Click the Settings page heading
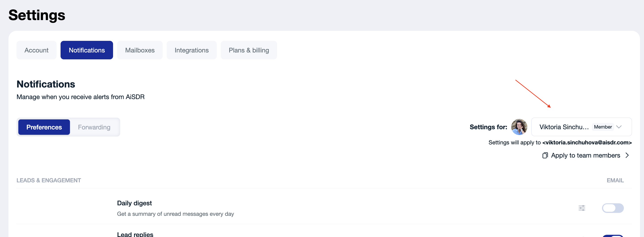The height and width of the screenshot is (237, 644). (37, 15)
